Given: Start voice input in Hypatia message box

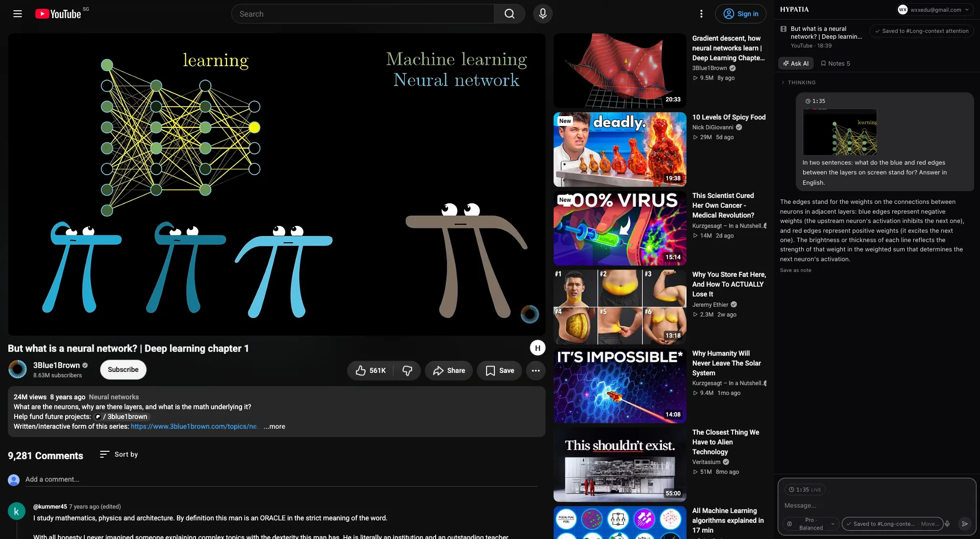Looking at the screenshot, I should pyautogui.click(x=947, y=524).
